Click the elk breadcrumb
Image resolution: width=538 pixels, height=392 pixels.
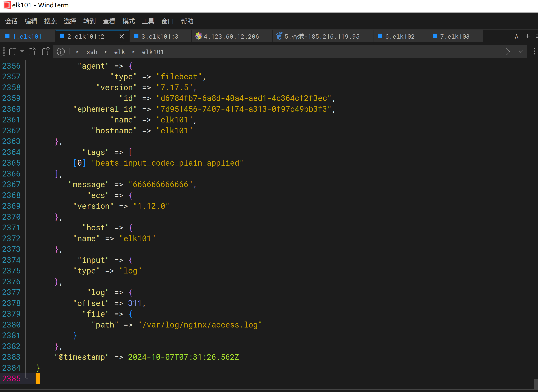[x=119, y=52]
